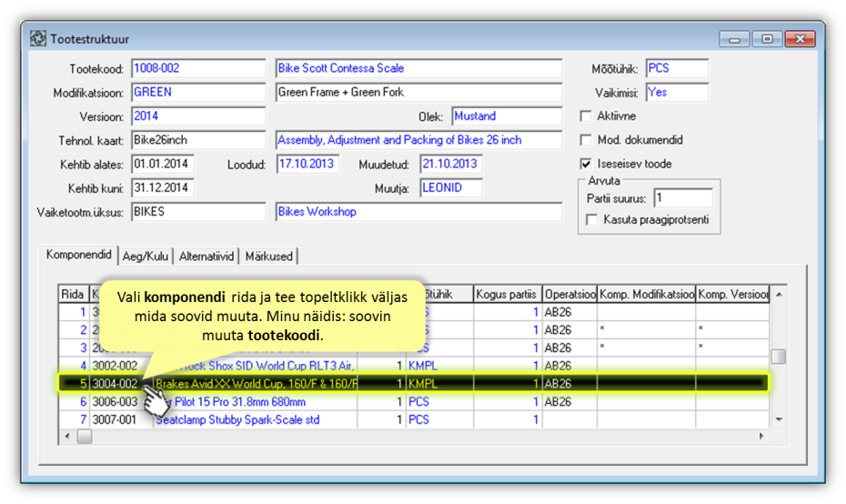Click the horizontal scrollbar right arrow

pos(761,436)
